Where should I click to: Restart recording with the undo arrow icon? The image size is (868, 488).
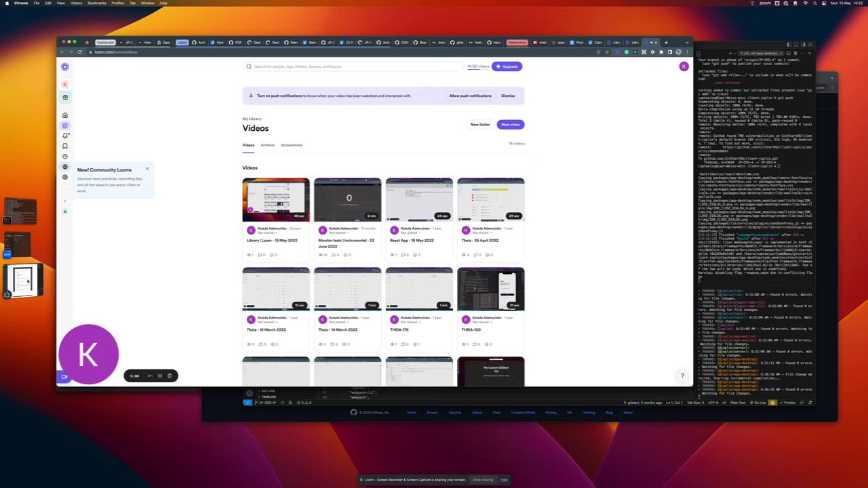coord(150,375)
